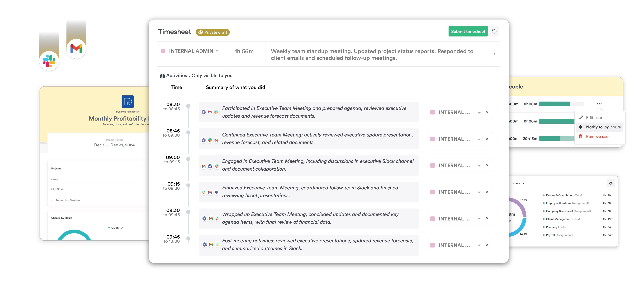This screenshot has height=285, width=644.
Task: Open project dropdown for 08:45 activity
Action: (479, 139)
